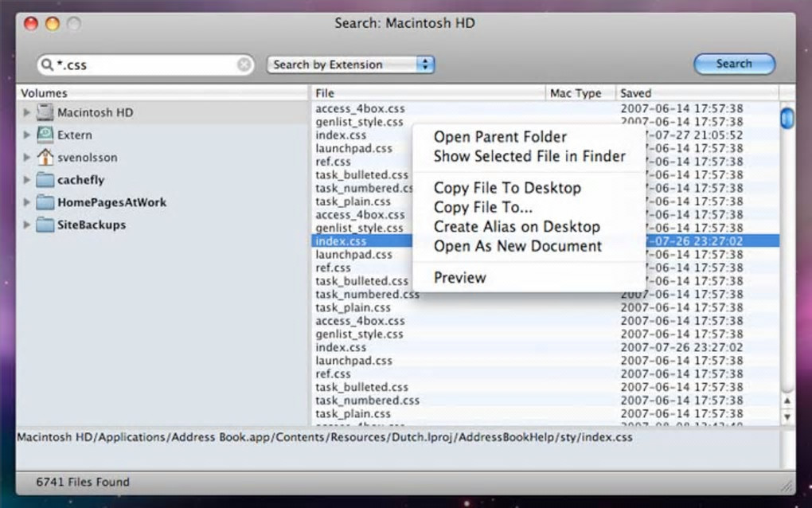Sort by the File column header
The width and height of the screenshot is (812, 508).
(x=427, y=93)
